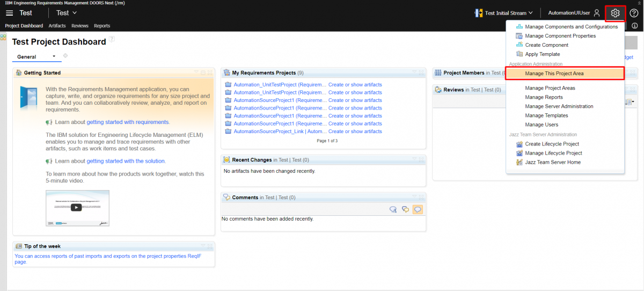Open the hamburger navigation menu

[9, 13]
